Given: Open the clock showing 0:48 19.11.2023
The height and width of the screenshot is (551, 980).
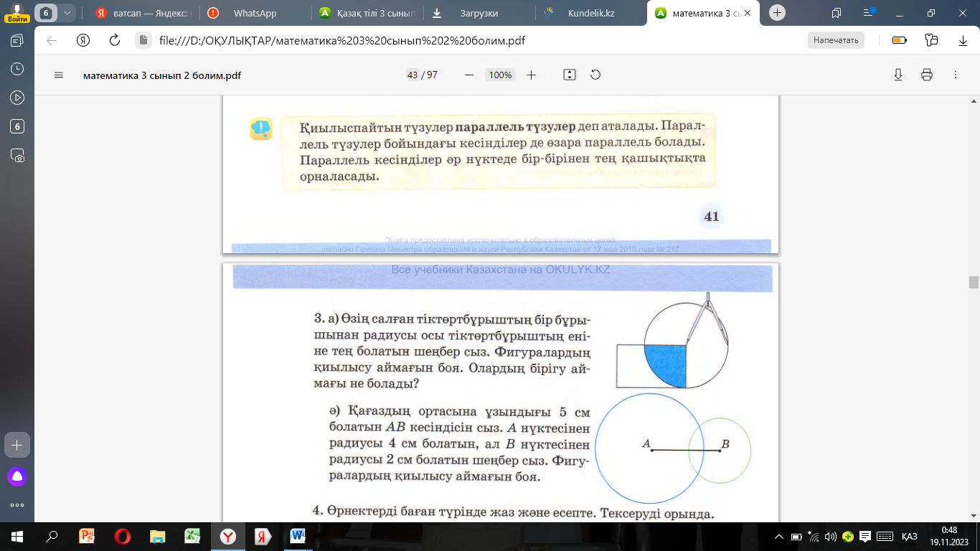Looking at the screenshot, I should 948,536.
